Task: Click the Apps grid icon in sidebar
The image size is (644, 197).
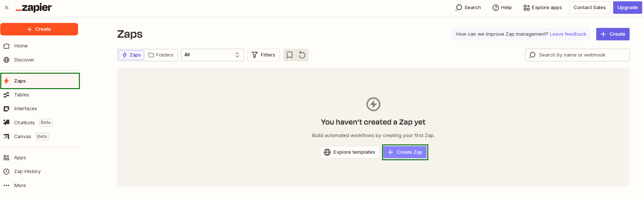Action: [x=7, y=158]
